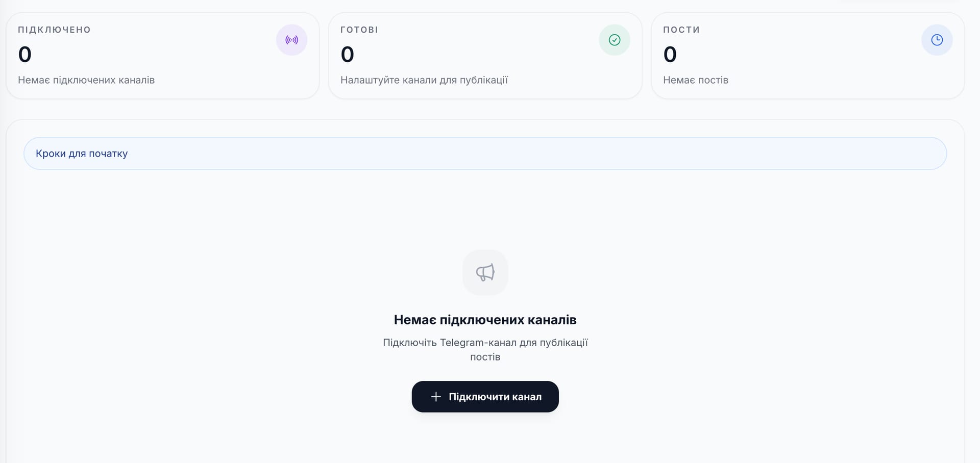This screenshot has width=980, height=463.
Task: Click the Налаштуйте канали для публікації text
Action: (x=424, y=80)
